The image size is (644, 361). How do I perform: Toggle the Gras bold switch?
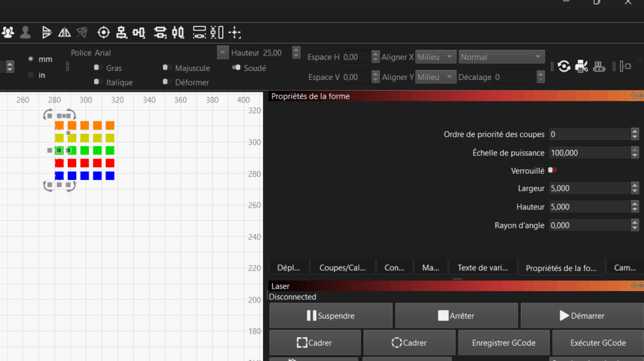point(97,67)
